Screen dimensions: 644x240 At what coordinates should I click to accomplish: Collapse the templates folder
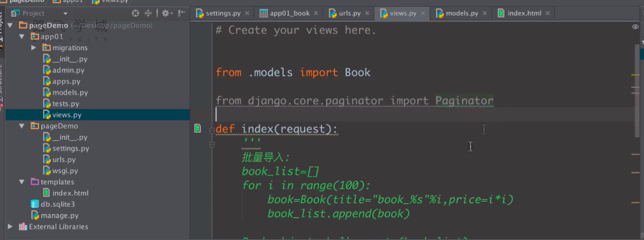point(22,182)
